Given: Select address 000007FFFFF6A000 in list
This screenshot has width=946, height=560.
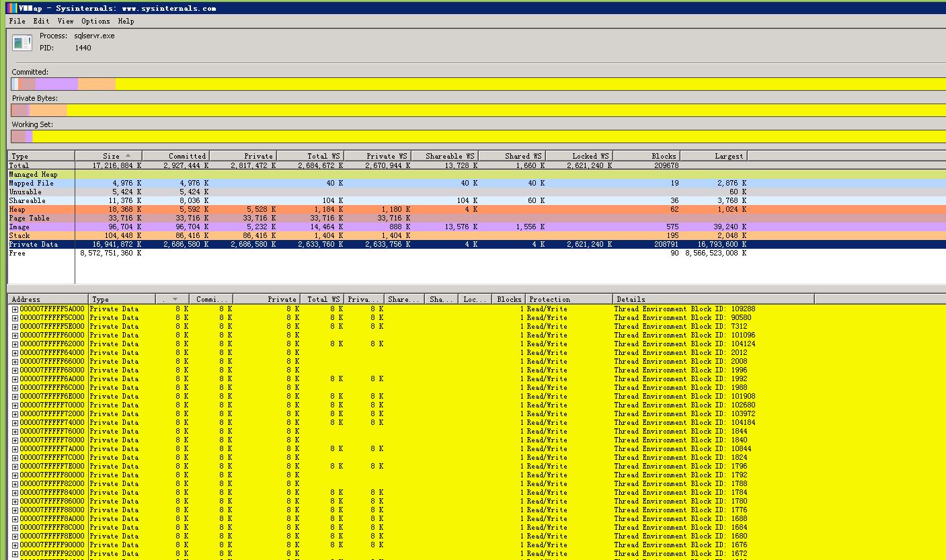Looking at the screenshot, I should 52,379.
